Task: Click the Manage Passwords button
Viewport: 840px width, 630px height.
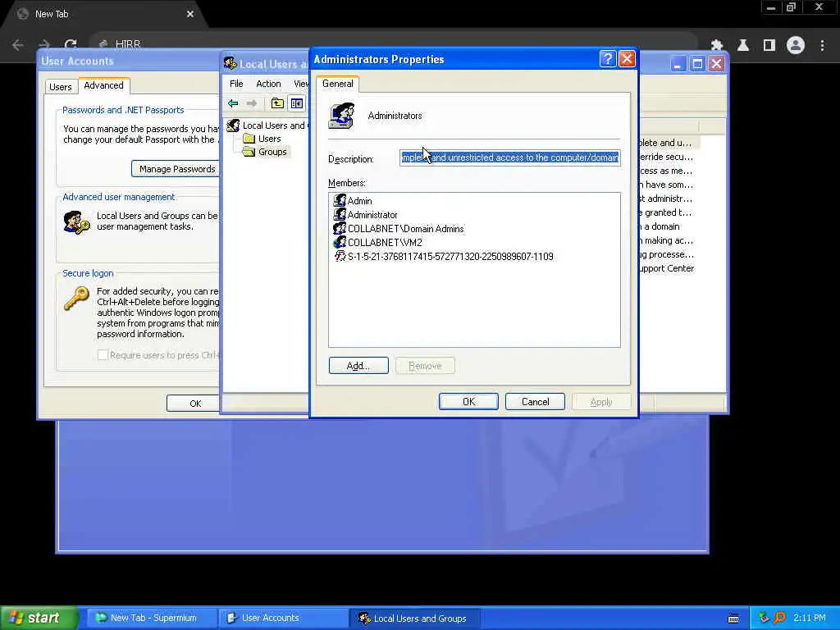Action: pyautogui.click(x=177, y=169)
